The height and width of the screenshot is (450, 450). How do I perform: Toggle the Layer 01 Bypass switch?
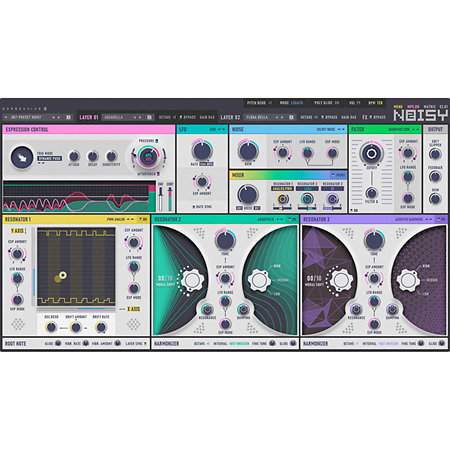[188, 117]
